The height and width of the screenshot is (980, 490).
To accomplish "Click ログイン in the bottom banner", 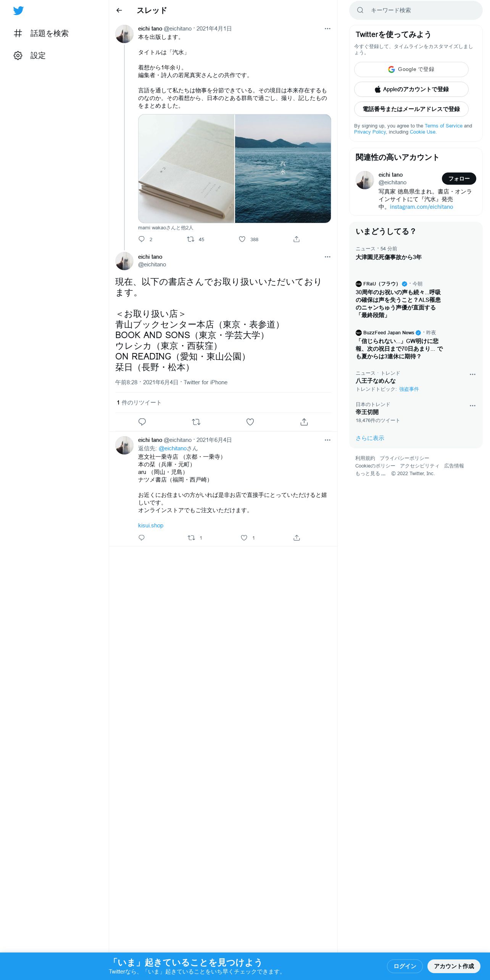I will point(405,966).
